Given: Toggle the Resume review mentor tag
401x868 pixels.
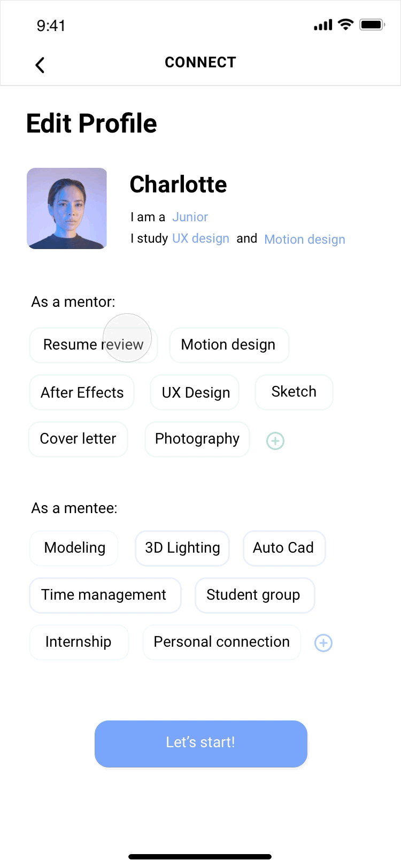Looking at the screenshot, I should point(94,345).
